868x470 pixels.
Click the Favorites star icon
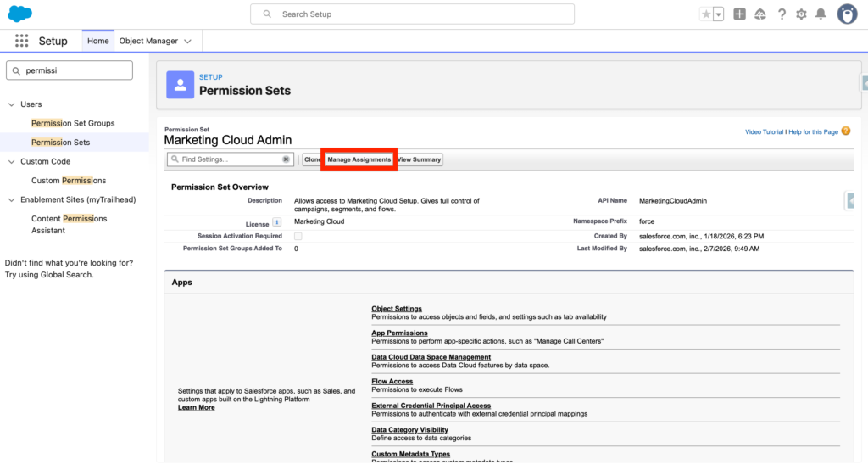point(706,14)
